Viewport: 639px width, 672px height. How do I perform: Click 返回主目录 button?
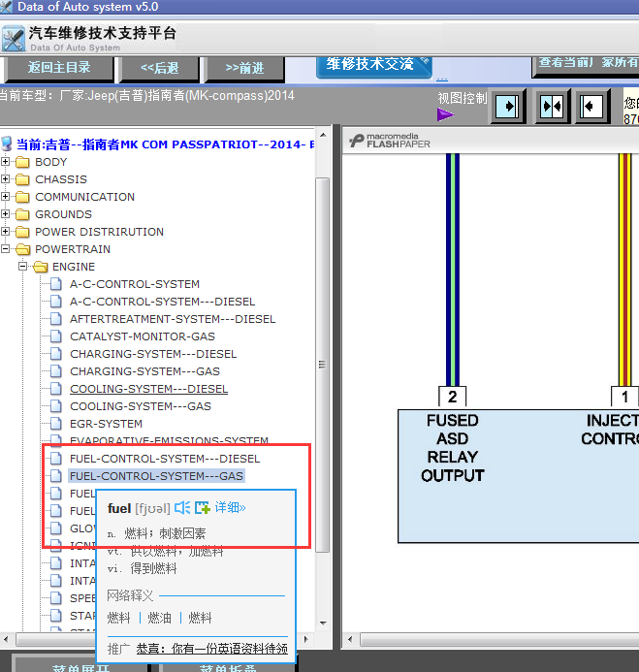[59, 68]
